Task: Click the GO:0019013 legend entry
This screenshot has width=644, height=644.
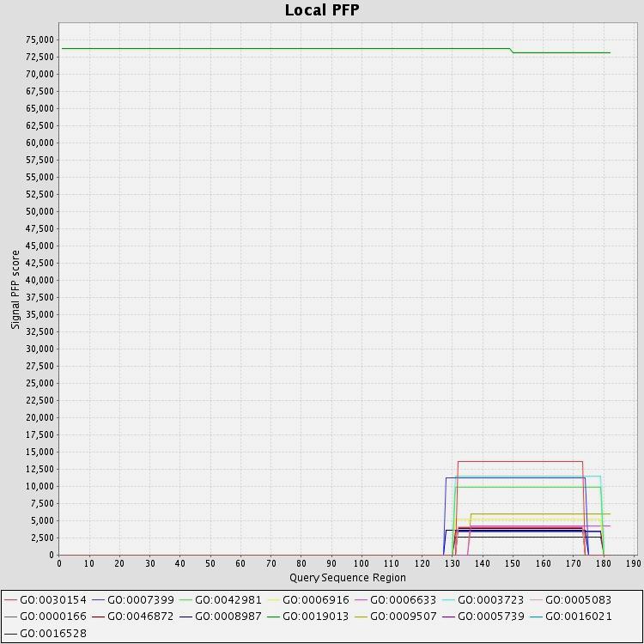Action: click(308, 617)
